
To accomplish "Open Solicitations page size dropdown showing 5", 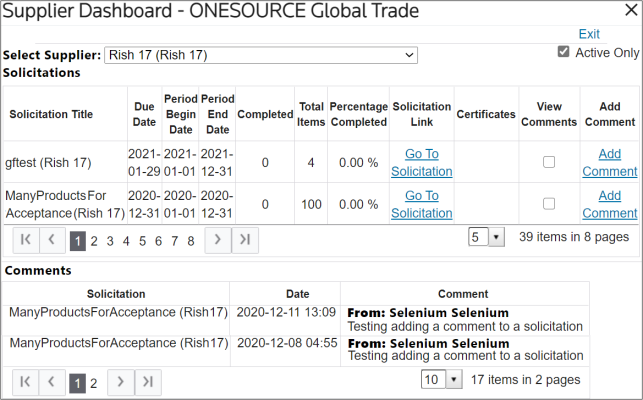I will 486,237.
